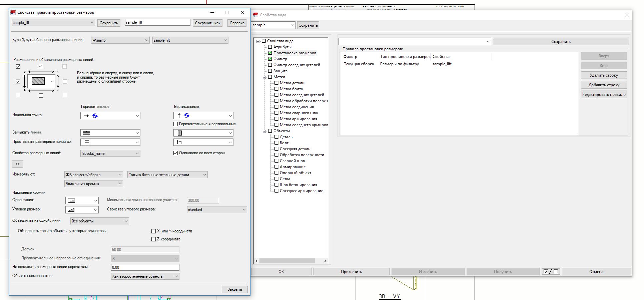Open horizontal closing lines icon dropdown
Viewport: 644px width, 300px height.
pos(110,133)
